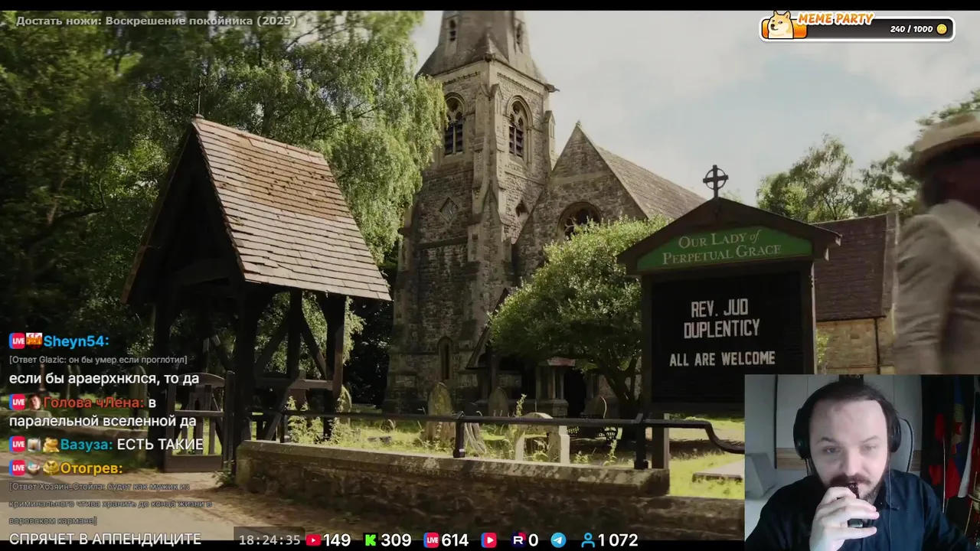Viewport: 980px width, 551px height.
Task: Click the streamer webcam overlay
Action: coord(862,462)
